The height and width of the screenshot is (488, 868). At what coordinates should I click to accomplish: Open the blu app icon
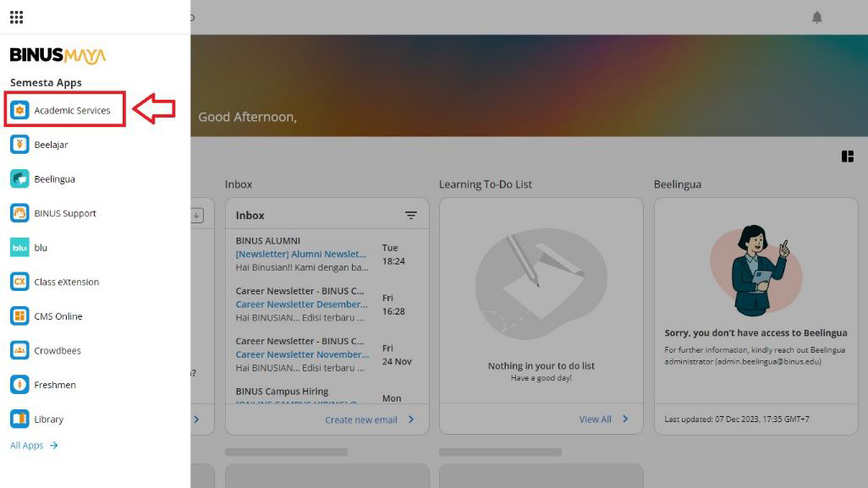(19, 248)
